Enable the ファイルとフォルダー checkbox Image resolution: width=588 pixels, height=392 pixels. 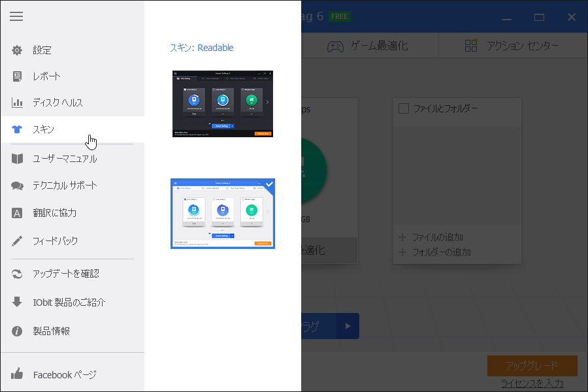tap(403, 110)
